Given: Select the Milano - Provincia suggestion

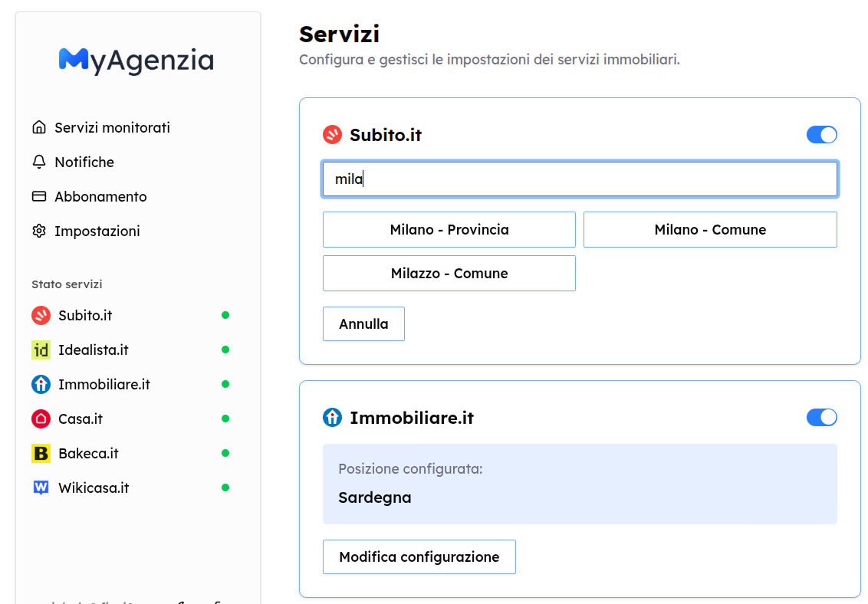Looking at the screenshot, I should (449, 229).
